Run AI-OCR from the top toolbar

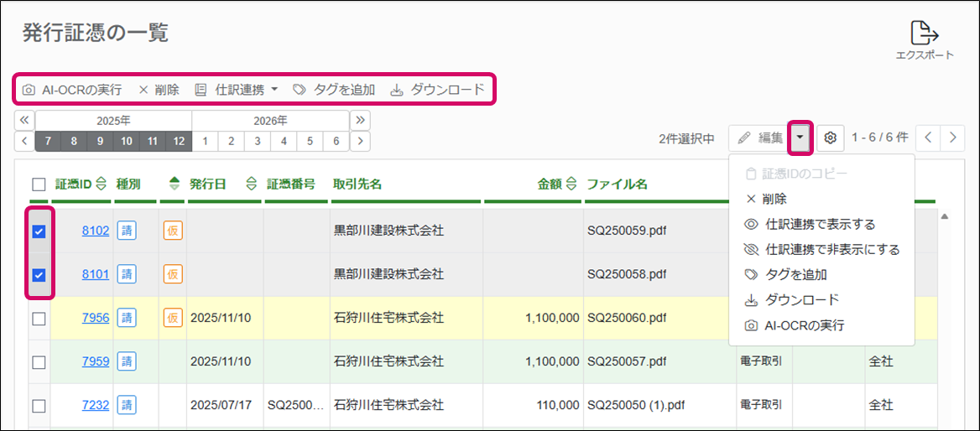(72, 90)
